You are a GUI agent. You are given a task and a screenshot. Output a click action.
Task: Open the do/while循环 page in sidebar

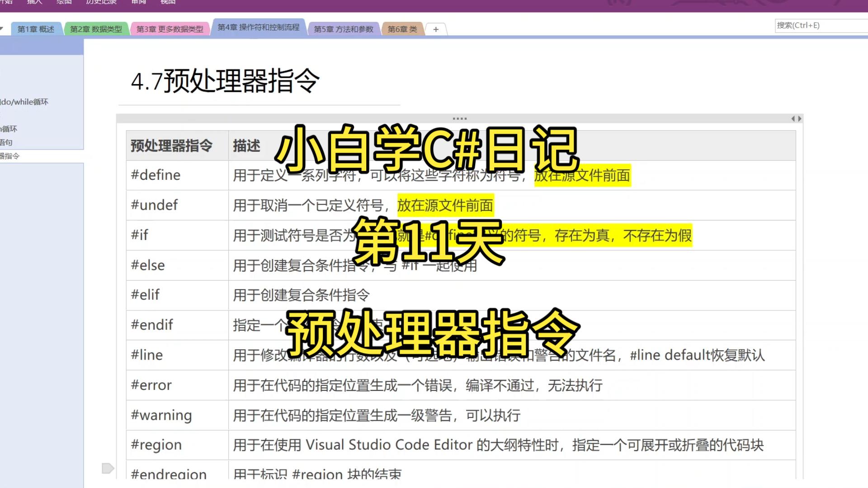(x=24, y=102)
